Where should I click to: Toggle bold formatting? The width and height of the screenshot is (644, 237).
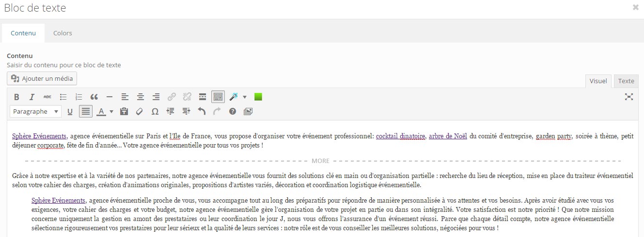[16, 97]
